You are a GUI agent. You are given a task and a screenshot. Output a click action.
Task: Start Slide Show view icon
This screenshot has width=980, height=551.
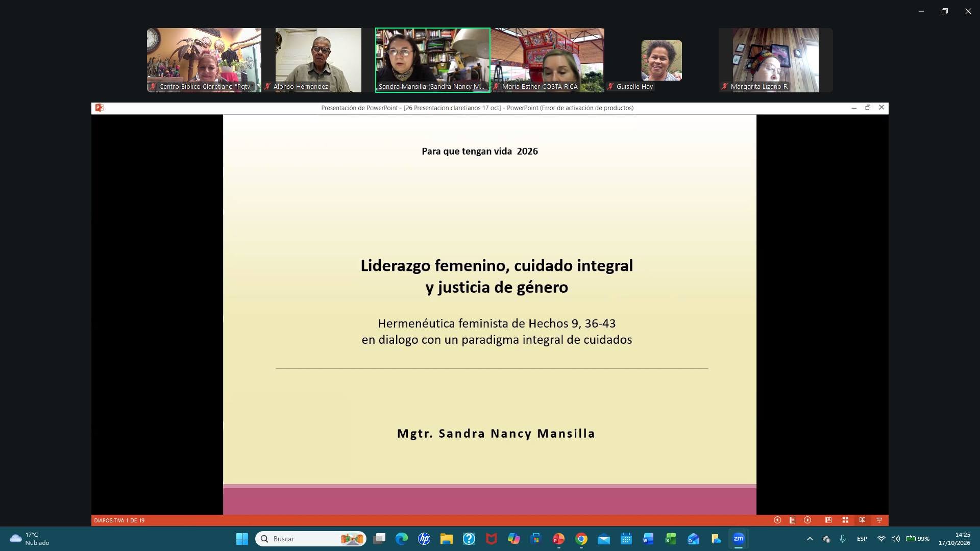pyautogui.click(x=879, y=520)
